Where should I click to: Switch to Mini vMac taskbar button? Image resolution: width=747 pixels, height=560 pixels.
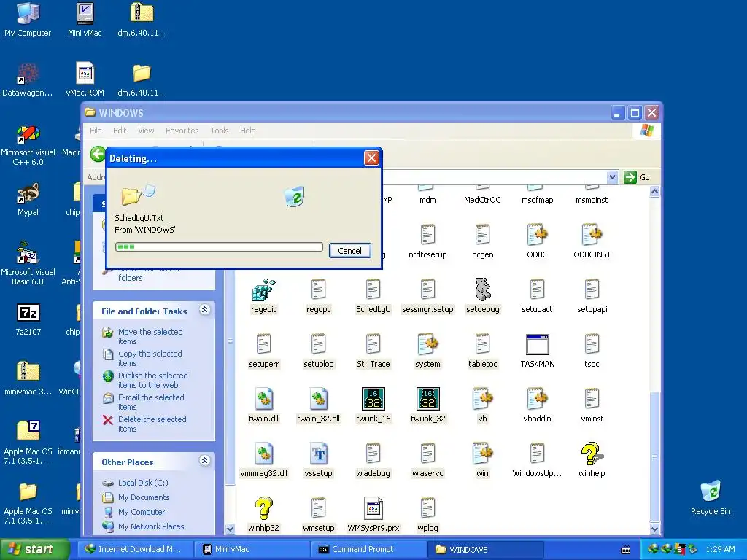tap(252, 550)
